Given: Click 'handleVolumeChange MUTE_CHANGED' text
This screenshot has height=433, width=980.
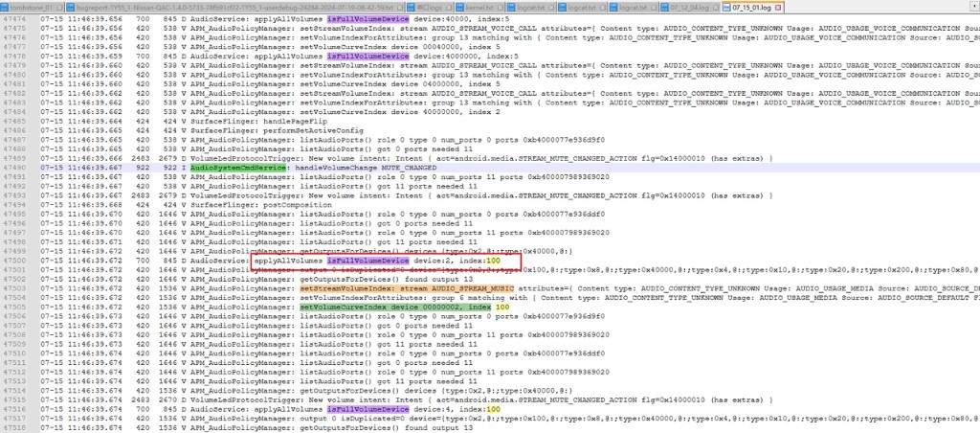Looking at the screenshot, I should (x=366, y=168).
